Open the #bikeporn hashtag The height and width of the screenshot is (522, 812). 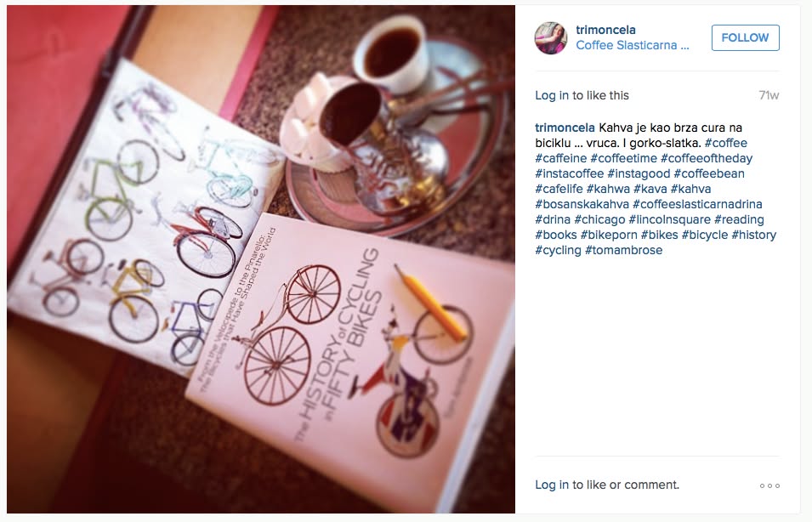[x=609, y=235]
